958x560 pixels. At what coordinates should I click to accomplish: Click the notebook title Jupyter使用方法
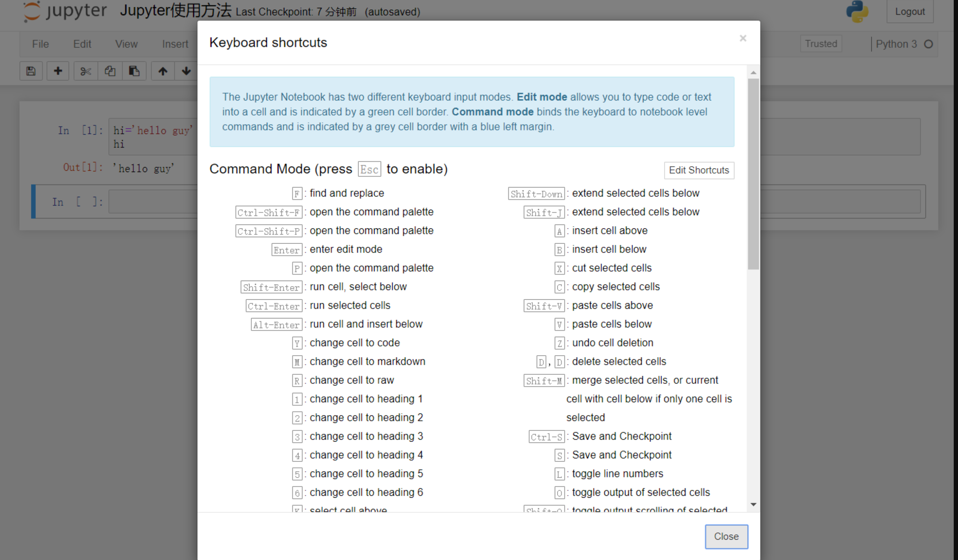176,11
